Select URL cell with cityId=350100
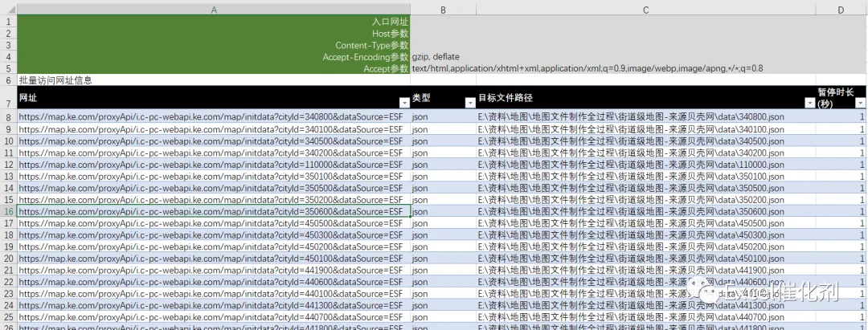The width and height of the screenshot is (868, 330). pyautogui.click(x=215, y=177)
